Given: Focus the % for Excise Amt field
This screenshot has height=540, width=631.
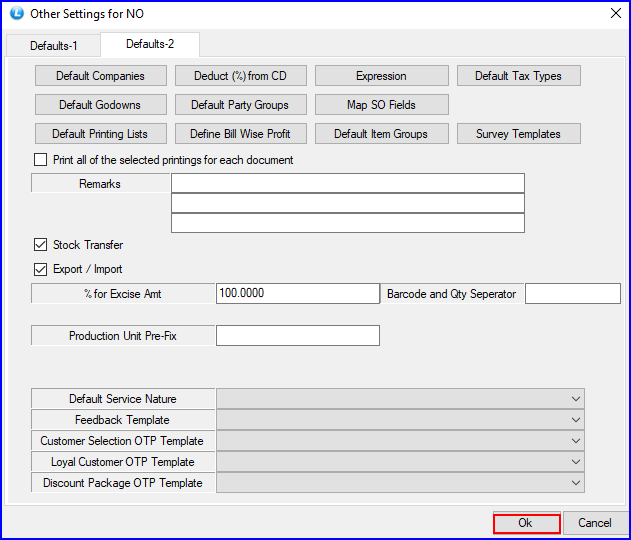Looking at the screenshot, I should 298,293.
